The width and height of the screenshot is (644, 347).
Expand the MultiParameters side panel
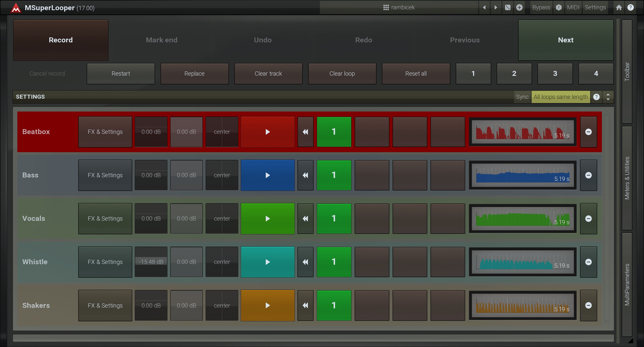(x=627, y=285)
